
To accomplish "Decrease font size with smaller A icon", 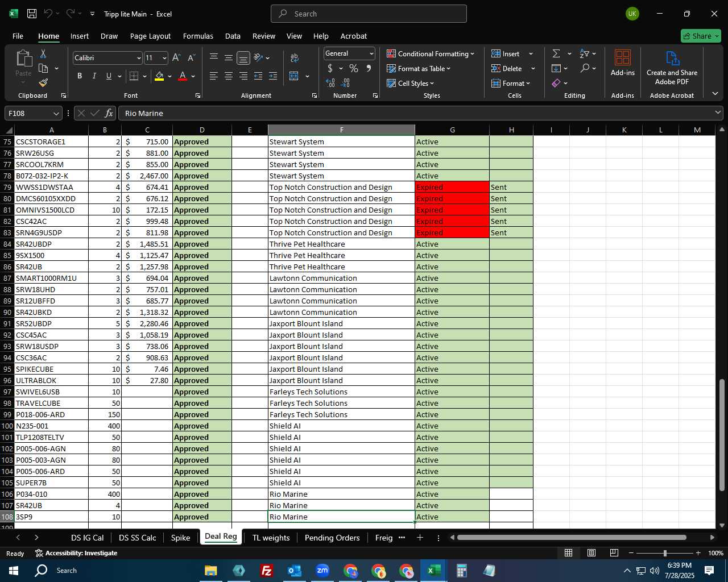I will 191,57.
